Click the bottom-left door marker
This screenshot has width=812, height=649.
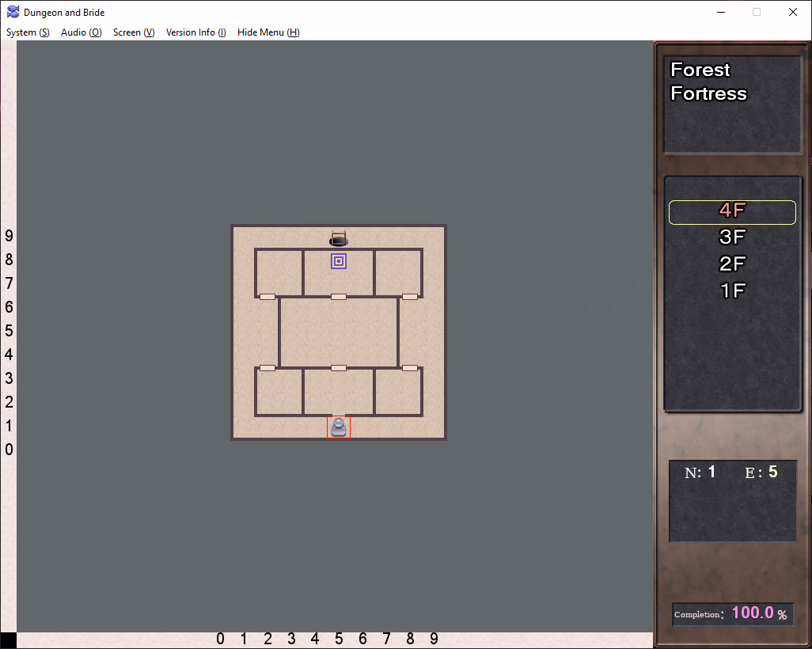tap(268, 368)
